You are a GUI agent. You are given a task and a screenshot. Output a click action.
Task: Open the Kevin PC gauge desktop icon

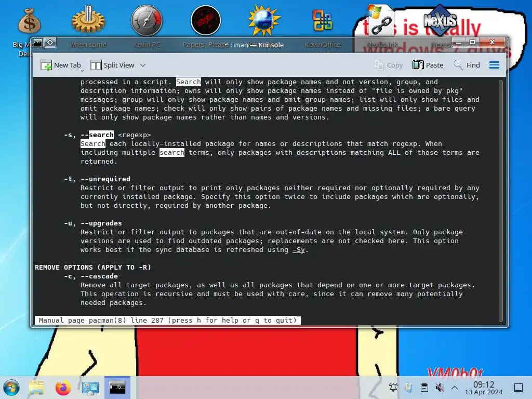(147, 20)
